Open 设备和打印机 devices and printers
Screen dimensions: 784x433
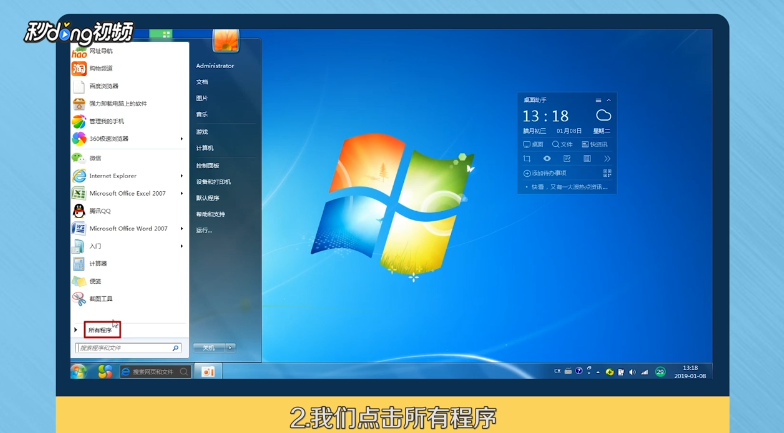click(214, 182)
